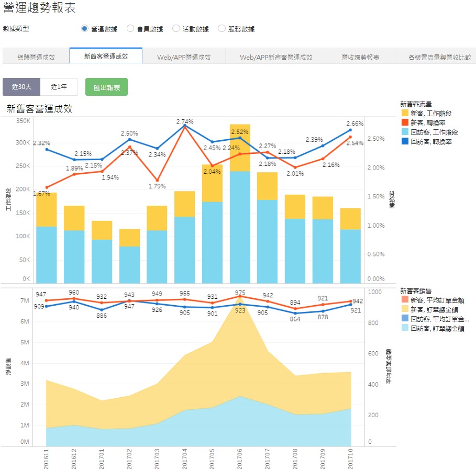Image resolution: width=476 pixels, height=470 pixels.
Task: Click the green 匯出報表 button
Action: tap(106, 87)
